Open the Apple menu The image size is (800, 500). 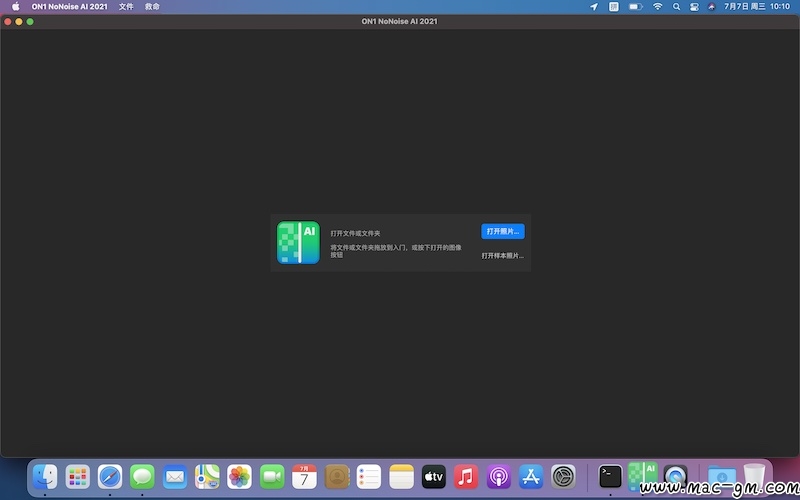click(x=16, y=7)
